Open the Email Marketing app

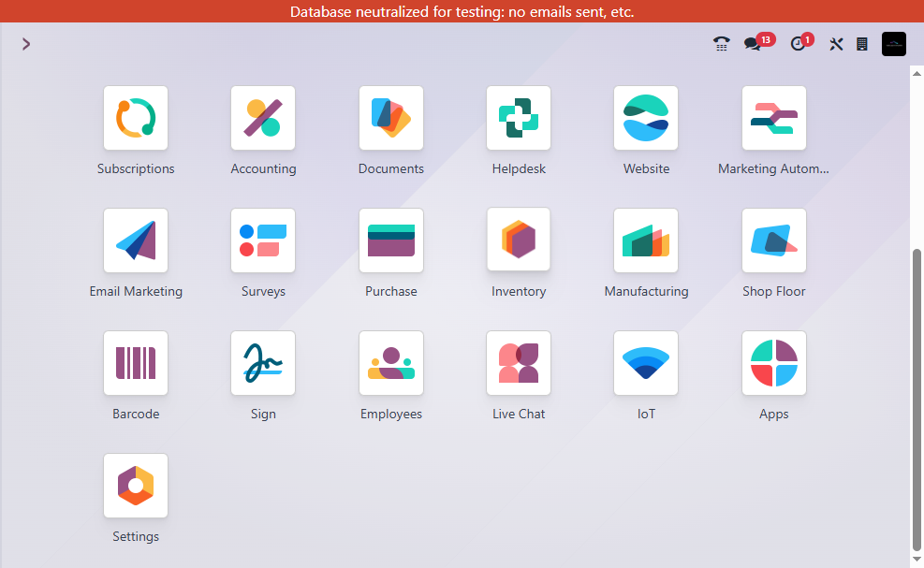pyautogui.click(x=136, y=240)
